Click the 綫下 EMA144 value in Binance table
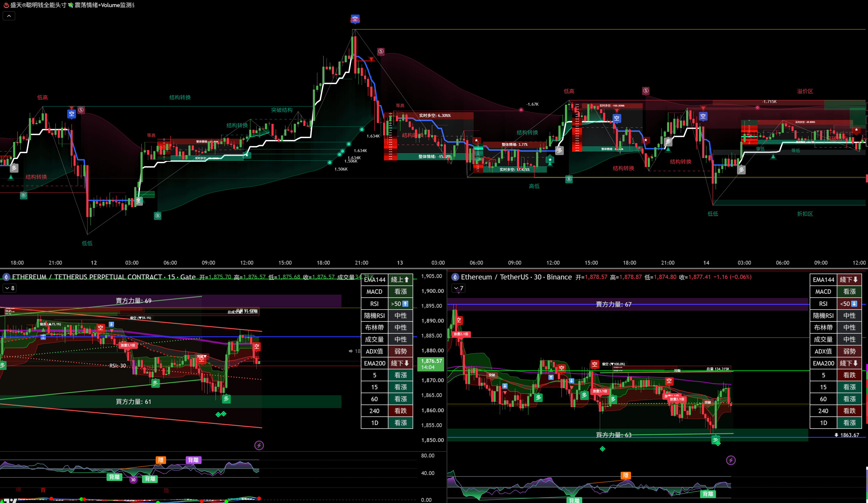This screenshot has width=868, height=503. tap(849, 280)
